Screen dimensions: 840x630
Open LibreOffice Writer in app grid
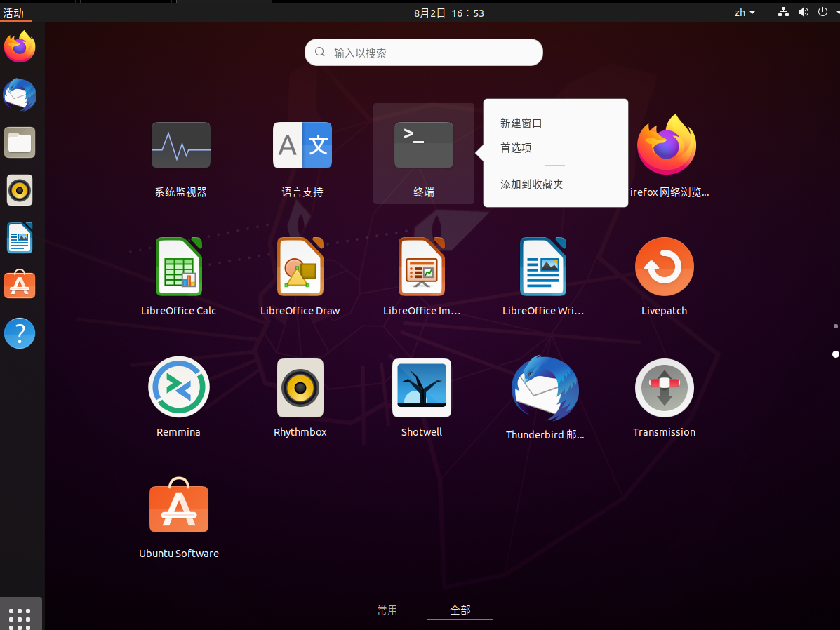[x=543, y=267]
